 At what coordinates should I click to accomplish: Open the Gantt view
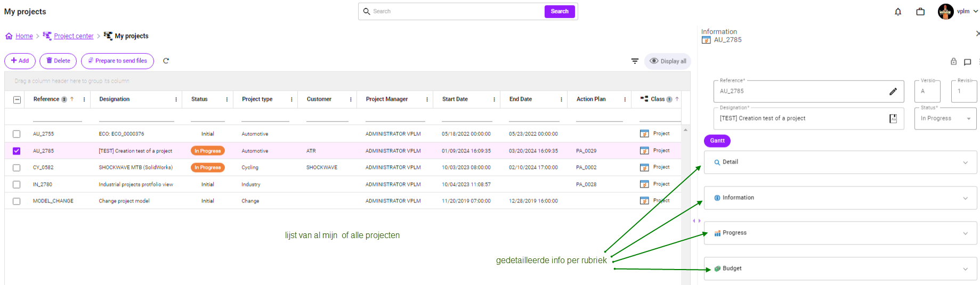point(717,141)
